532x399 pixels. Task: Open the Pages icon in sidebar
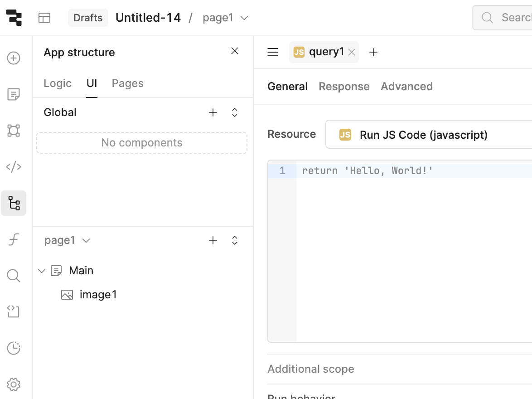click(14, 94)
